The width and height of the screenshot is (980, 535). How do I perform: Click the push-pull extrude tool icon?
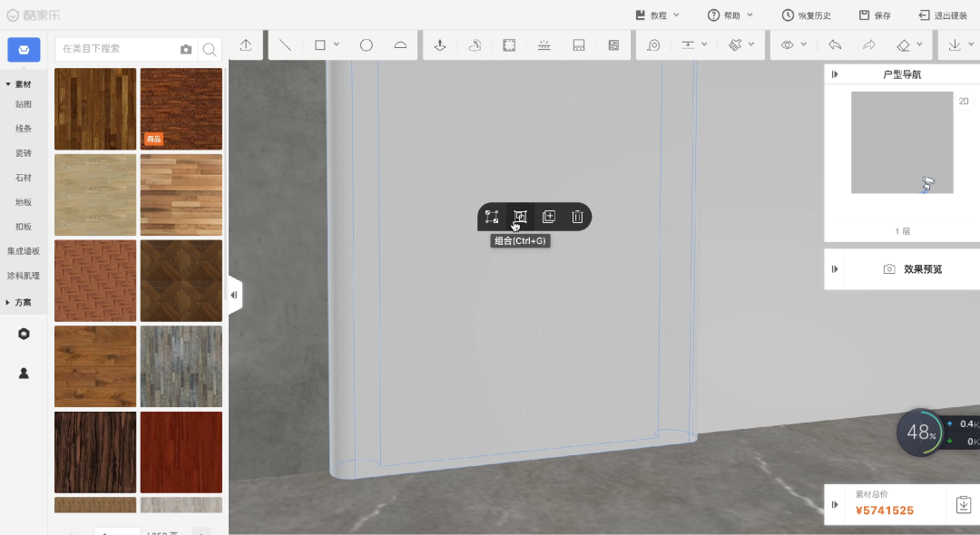click(440, 45)
